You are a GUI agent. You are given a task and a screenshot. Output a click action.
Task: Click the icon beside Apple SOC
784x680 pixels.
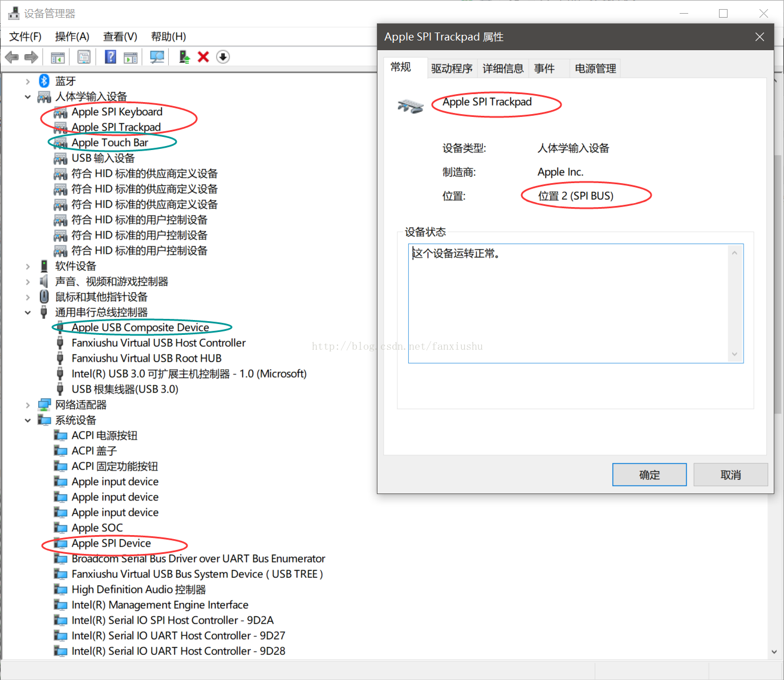(x=60, y=528)
